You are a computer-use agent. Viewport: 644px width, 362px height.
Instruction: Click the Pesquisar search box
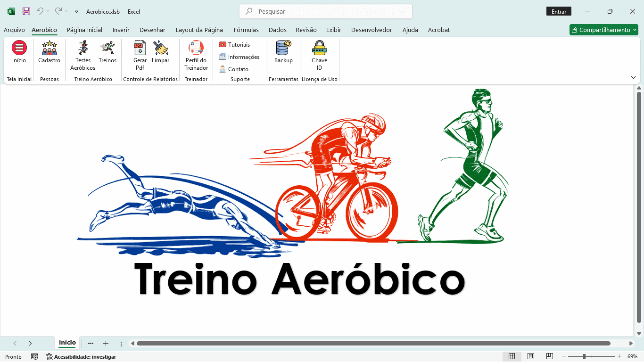326,11
